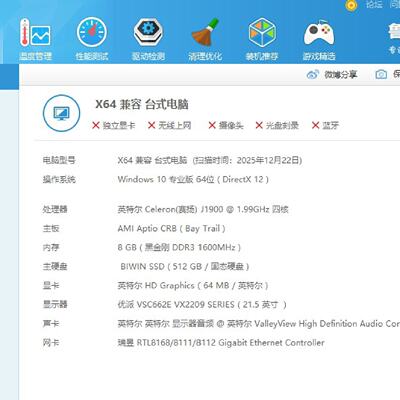Viewport: 400px width, 400px height.
Task: Click the scan date 2025年12月22日 text
Action: click(269, 160)
